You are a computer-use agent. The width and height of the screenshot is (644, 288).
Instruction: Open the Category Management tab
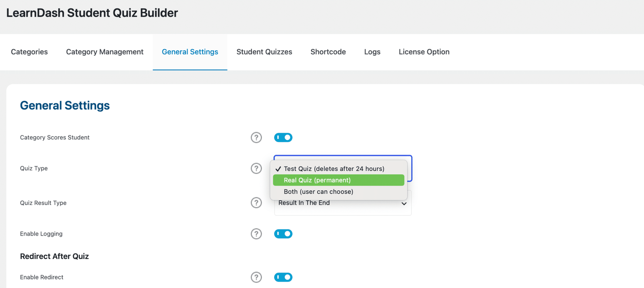(105, 52)
